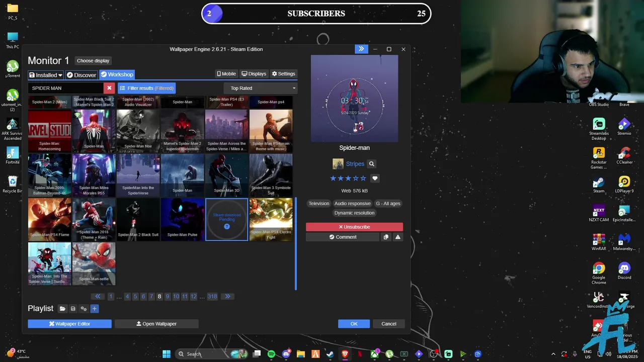
Task: Open Streamlabs Desktop desktop icon
Action: pos(599,129)
